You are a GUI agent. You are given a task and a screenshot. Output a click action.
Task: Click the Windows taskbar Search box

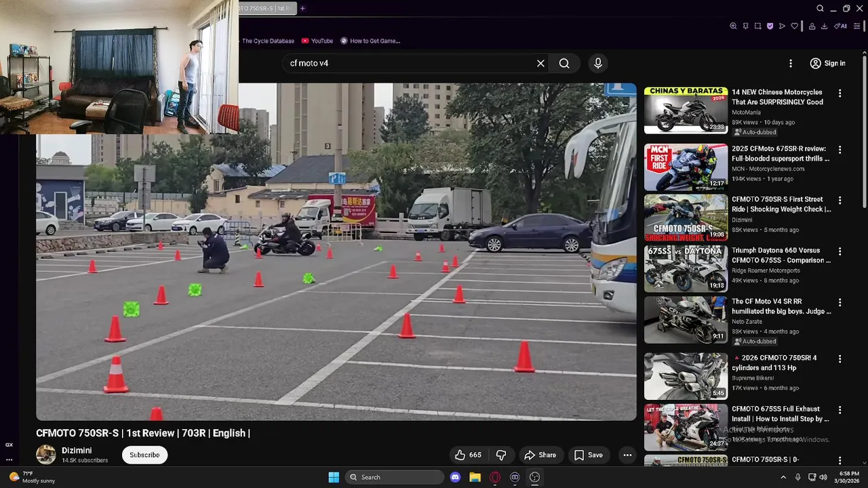click(395, 477)
